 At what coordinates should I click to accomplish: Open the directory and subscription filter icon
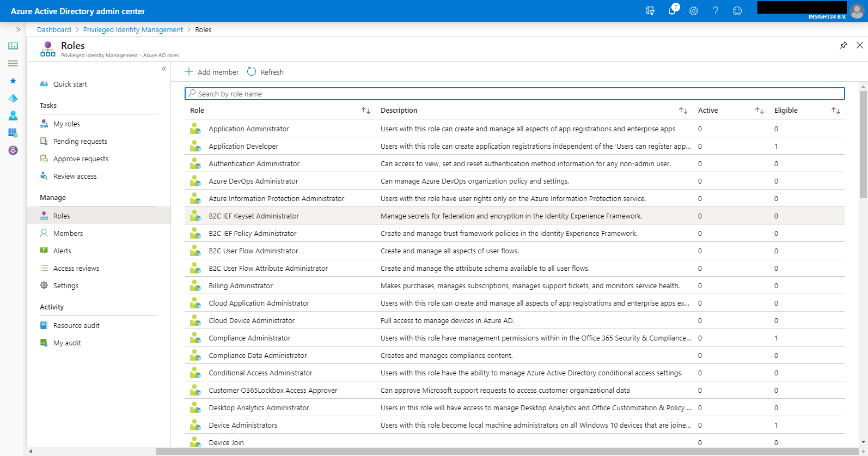pyautogui.click(x=650, y=11)
